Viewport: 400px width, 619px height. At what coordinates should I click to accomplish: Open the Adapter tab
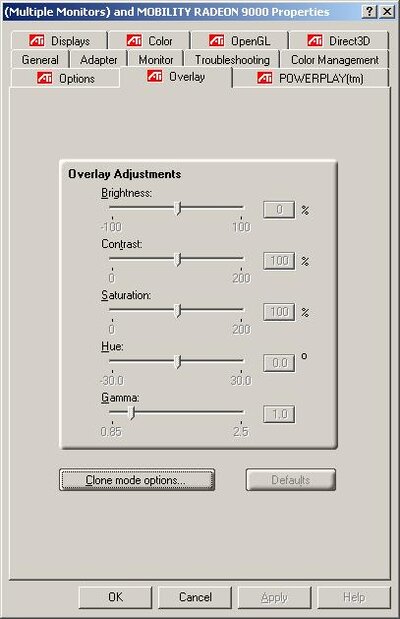98,60
